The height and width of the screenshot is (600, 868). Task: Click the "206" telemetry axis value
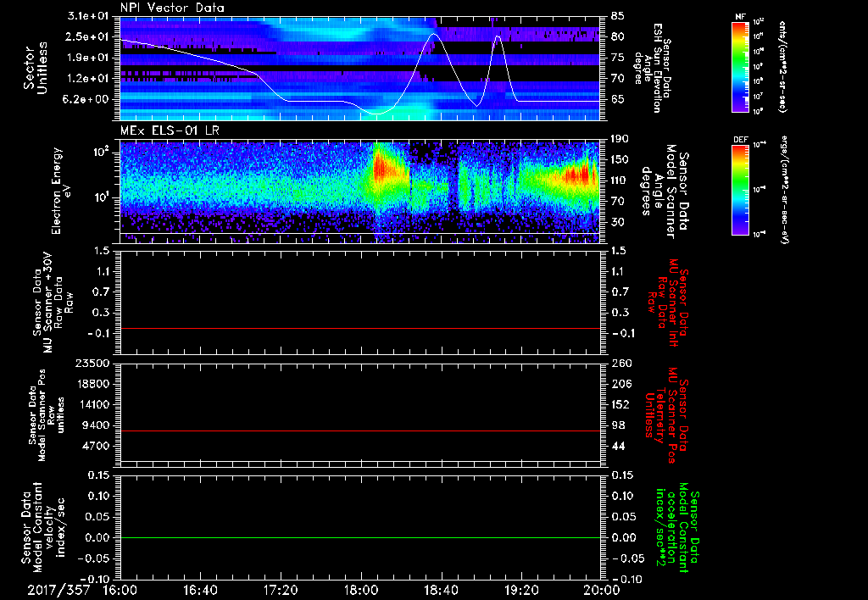(x=621, y=384)
